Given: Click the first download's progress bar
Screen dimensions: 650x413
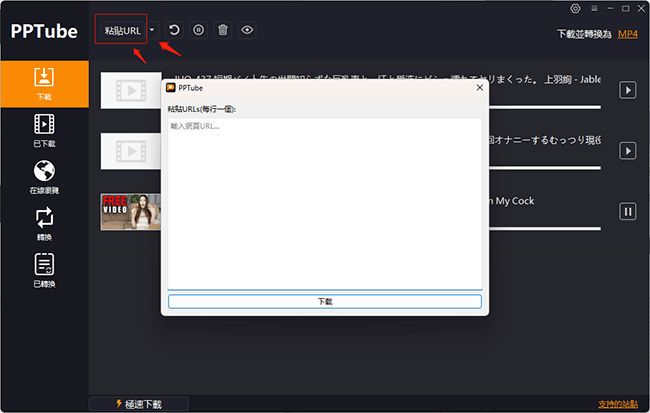Looking at the screenshot, I should click(545, 107).
